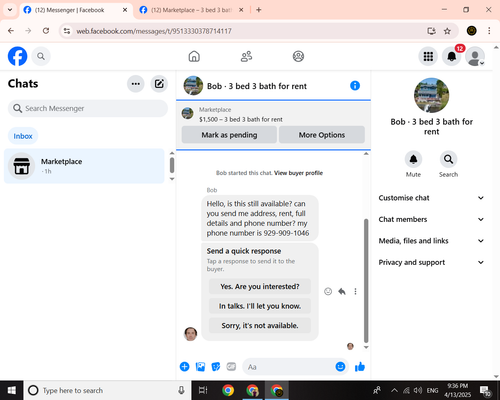The height and width of the screenshot is (400, 500).
Task: Open volume control in system tray
Action: click(418, 390)
